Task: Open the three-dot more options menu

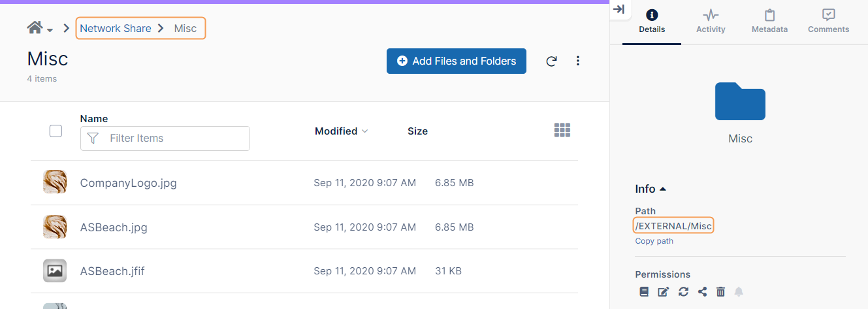Action: (x=577, y=61)
